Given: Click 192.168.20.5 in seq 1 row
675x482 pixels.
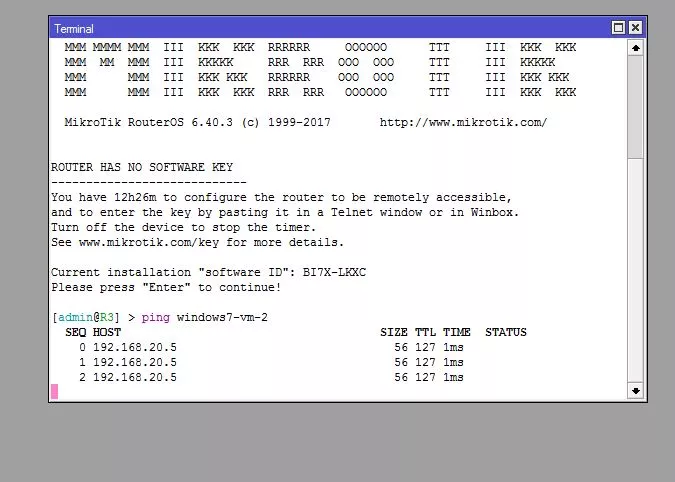Looking at the screenshot, I should pyautogui.click(x=135, y=362).
